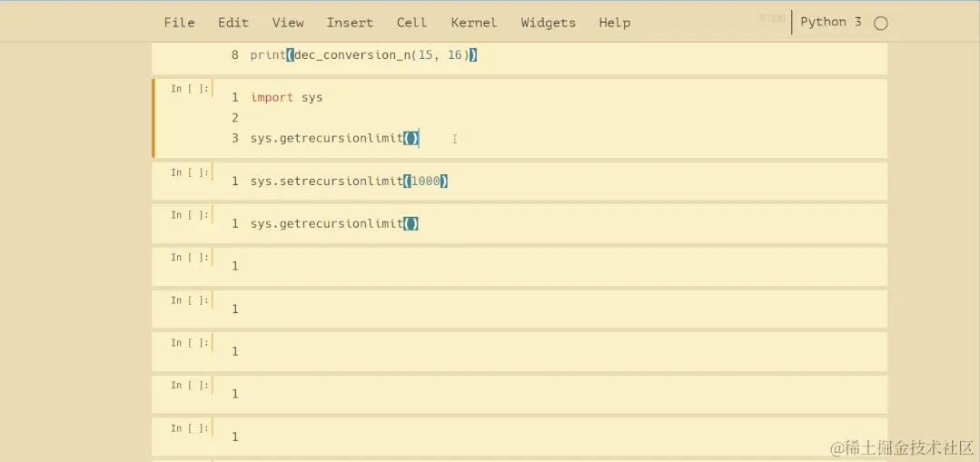Screen dimensions: 980x462
Task: Open the Kernel menu
Action: pyautogui.click(x=474, y=23)
